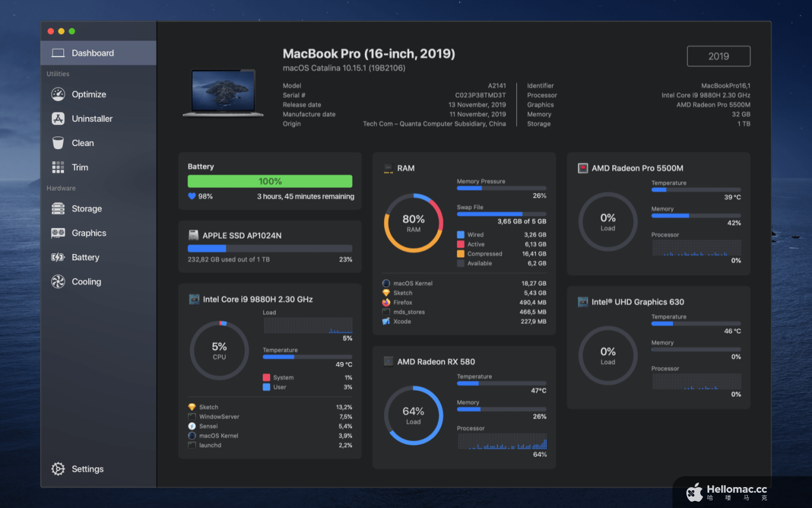Click the macOS Kernel icon in RAM list

click(x=386, y=283)
